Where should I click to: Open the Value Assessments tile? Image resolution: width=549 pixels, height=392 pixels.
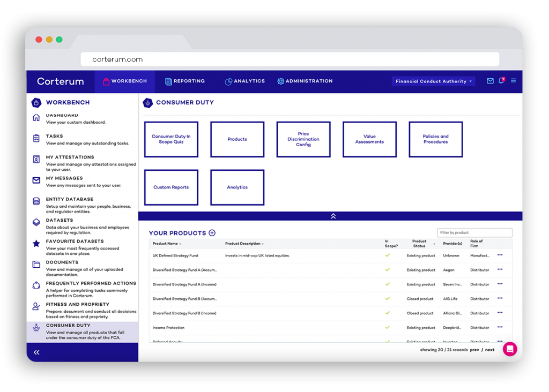(x=370, y=139)
